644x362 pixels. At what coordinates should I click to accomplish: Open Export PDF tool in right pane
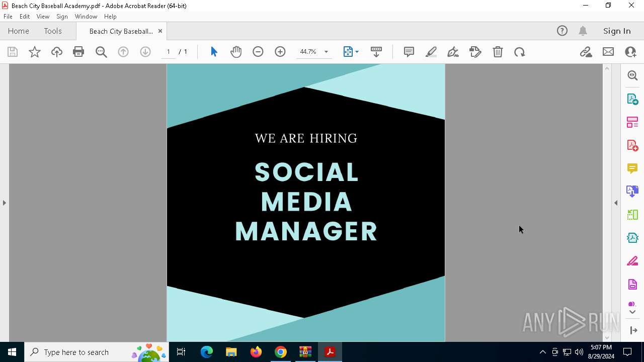632,99
